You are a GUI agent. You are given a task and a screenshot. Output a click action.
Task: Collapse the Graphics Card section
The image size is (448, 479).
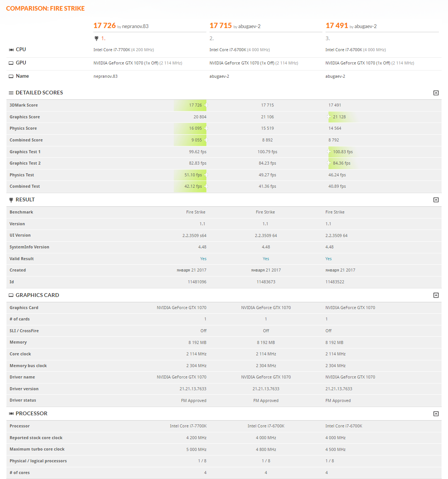click(436, 295)
